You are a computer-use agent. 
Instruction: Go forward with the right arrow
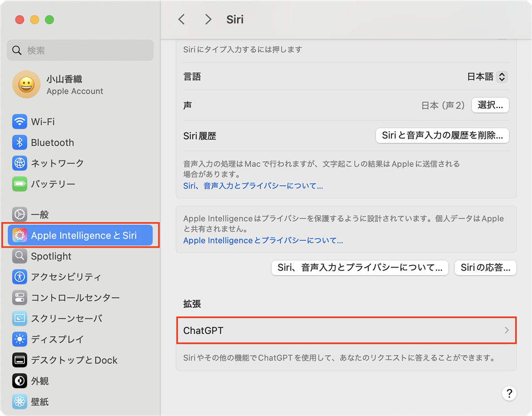pos(208,19)
